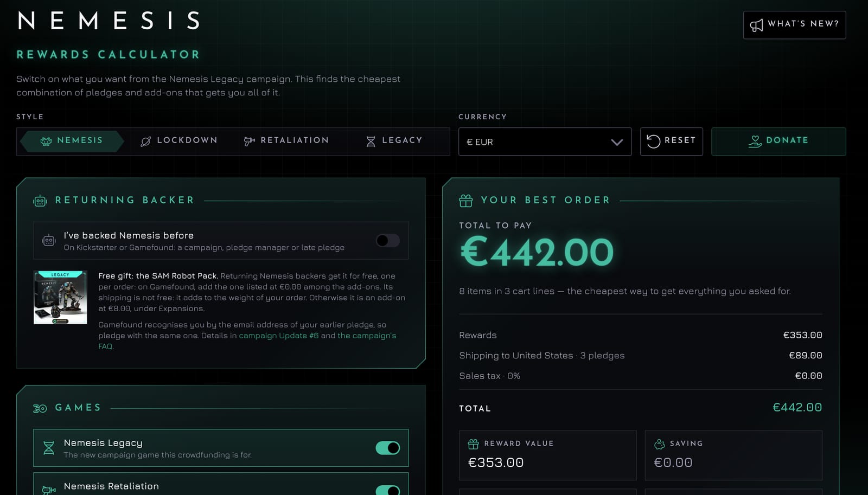868x495 pixels.
Task: Open the What's New button
Action: pos(794,25)
